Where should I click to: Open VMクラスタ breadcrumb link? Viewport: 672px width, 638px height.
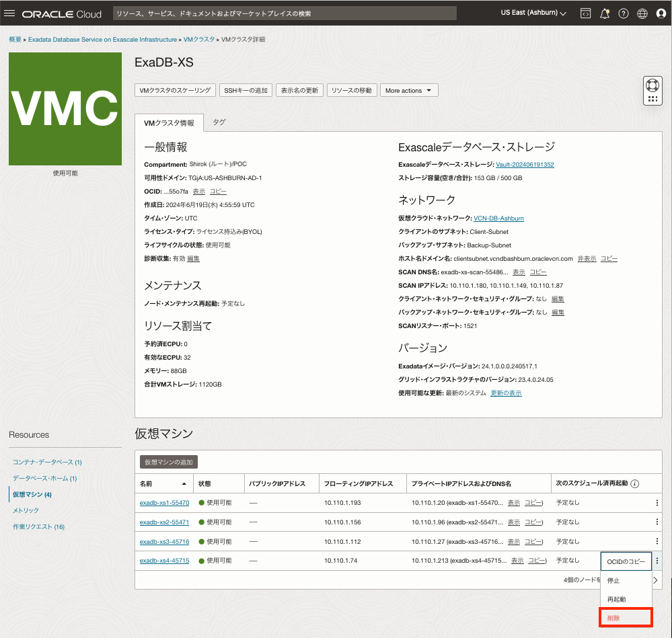coord(199,40)
